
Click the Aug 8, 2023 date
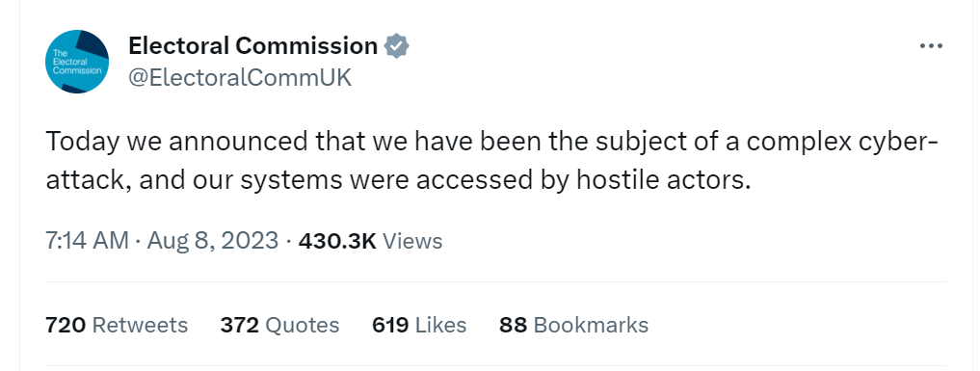tap(213, 241)
